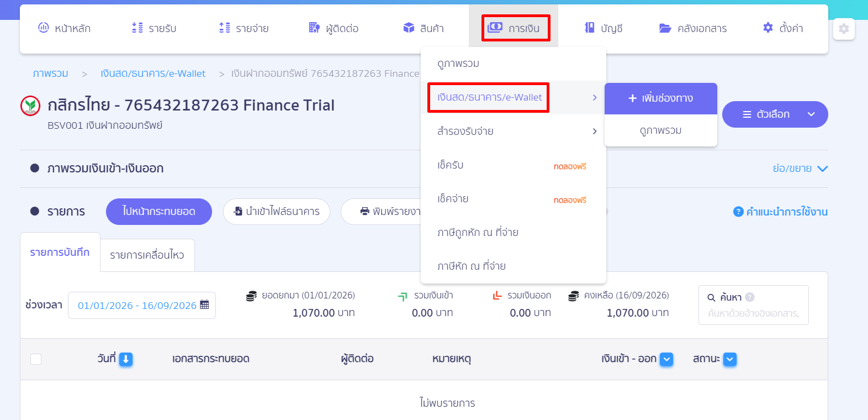Switch to รายการบันทึก tab
Screen dimensions: 868x420
pyautogui.click(x=60, y=253)
